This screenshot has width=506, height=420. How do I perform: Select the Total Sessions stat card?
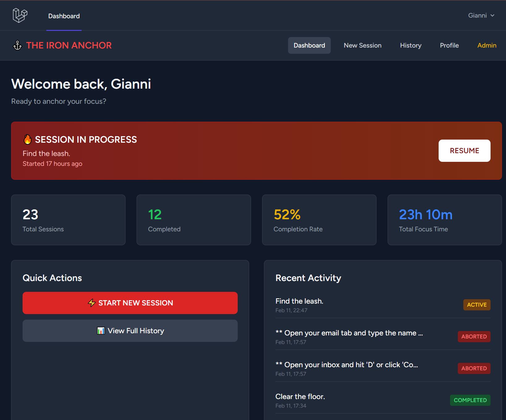[x=68, y=220]
